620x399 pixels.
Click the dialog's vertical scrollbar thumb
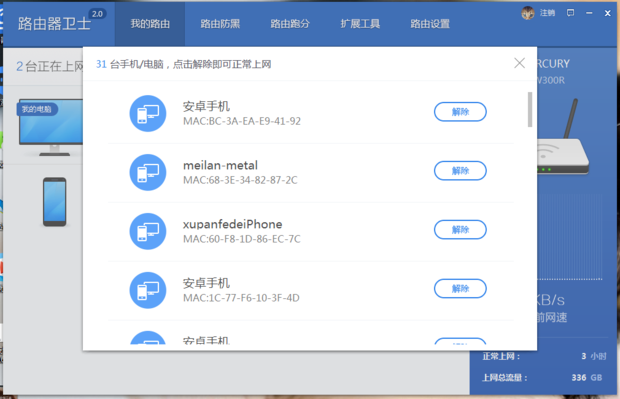point(530,110)
